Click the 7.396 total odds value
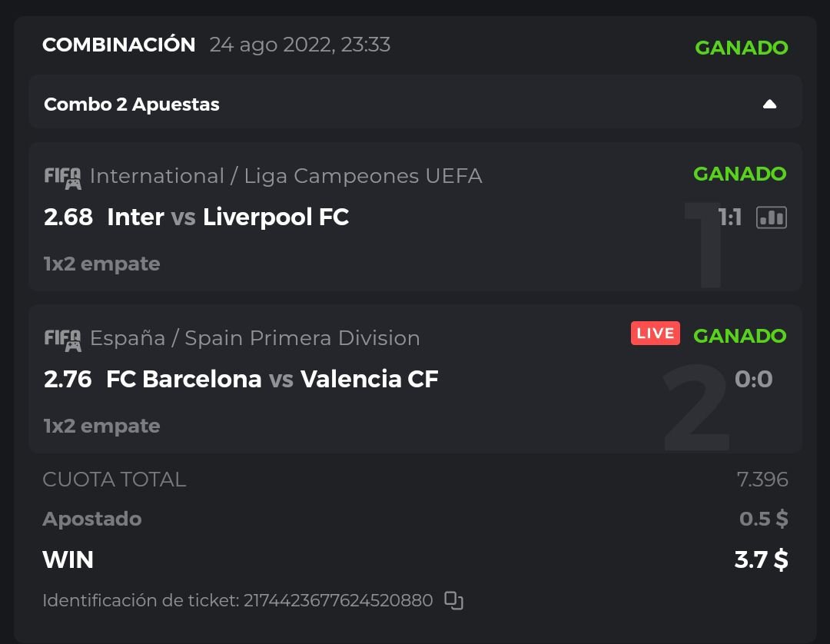830x644 pixels. click(762, 480)
